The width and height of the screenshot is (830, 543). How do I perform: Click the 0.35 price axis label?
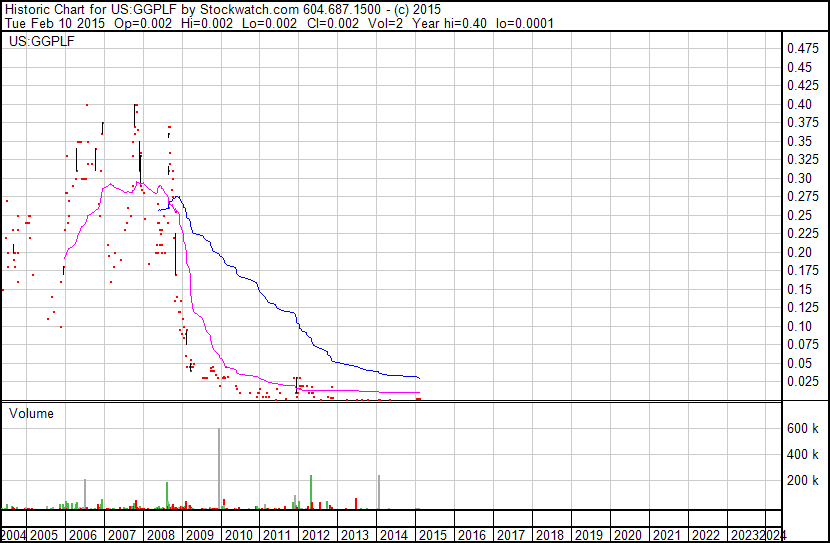coord(799,141)
